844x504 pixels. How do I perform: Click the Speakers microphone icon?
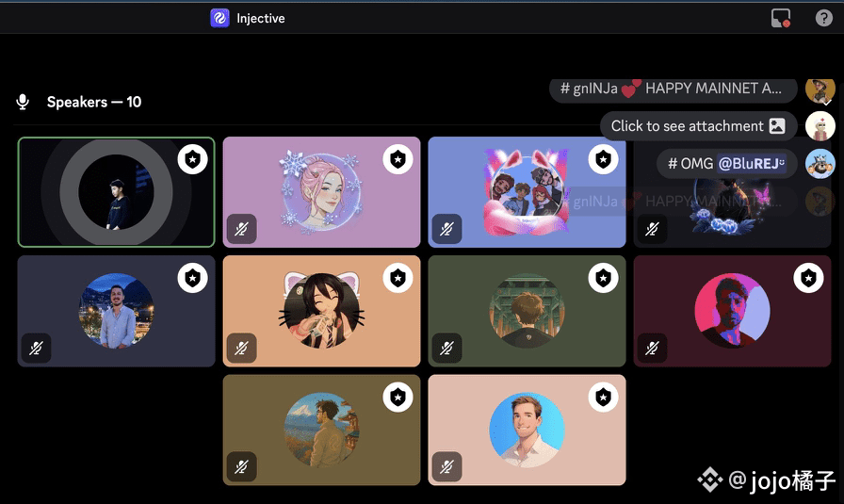(23, 102)
